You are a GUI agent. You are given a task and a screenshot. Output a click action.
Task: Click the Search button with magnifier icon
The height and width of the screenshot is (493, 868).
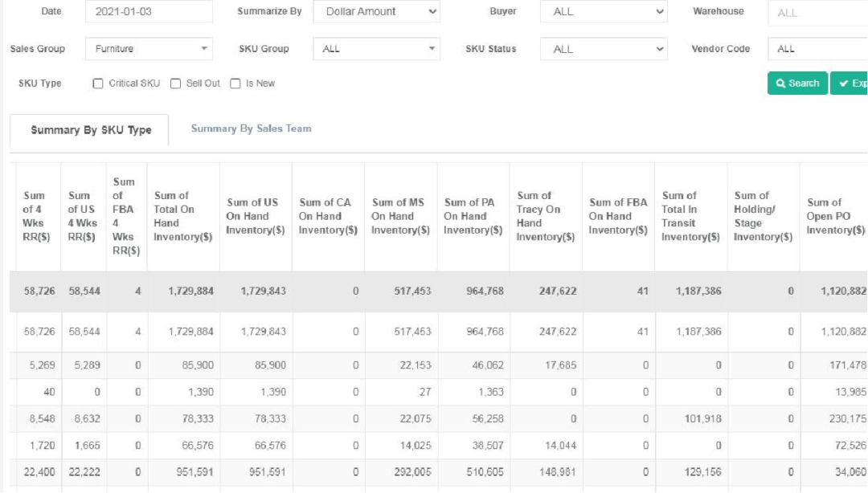797,84
